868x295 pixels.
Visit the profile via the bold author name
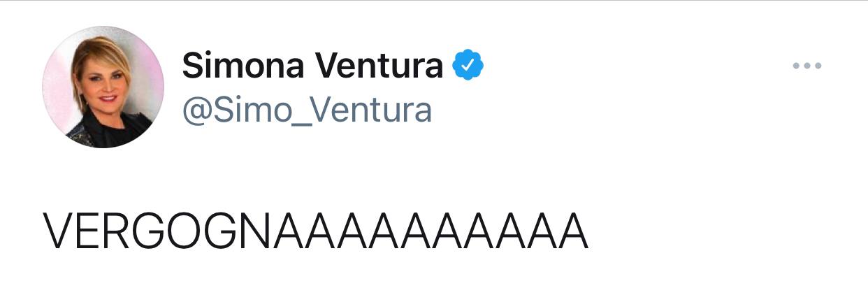pos(312,66)
